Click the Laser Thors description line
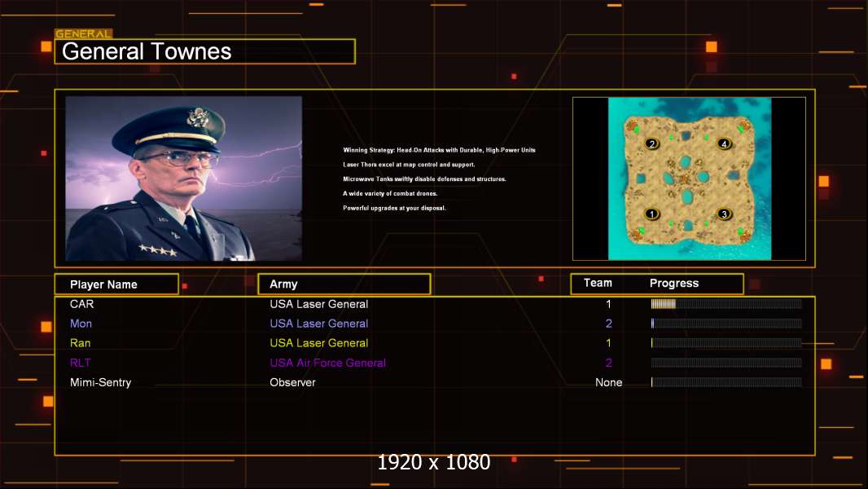This screenshot has width=868, height=489. click(x=409, y=165)
